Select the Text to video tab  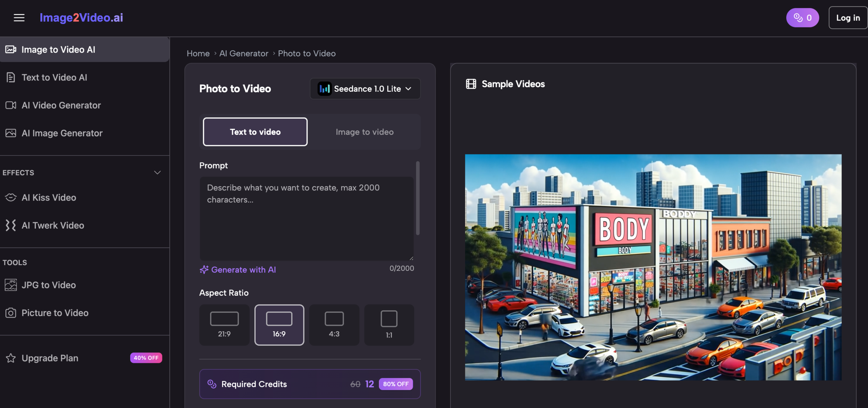tap(255, 132)
